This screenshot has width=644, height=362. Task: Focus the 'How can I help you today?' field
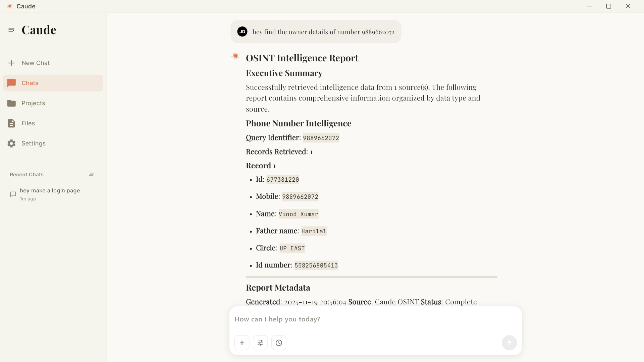pos(369,319)
